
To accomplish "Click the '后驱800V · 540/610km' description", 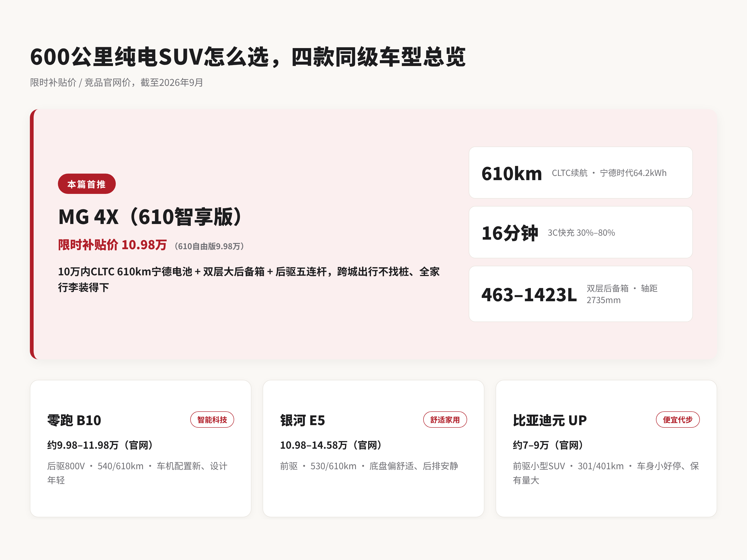I will [137, 473].
